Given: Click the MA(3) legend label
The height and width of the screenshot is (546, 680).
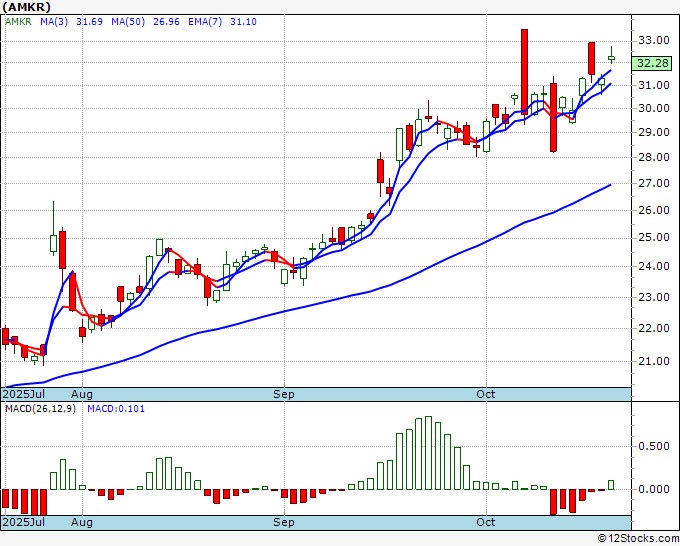Looking at the screenshot, I should 54,22.
